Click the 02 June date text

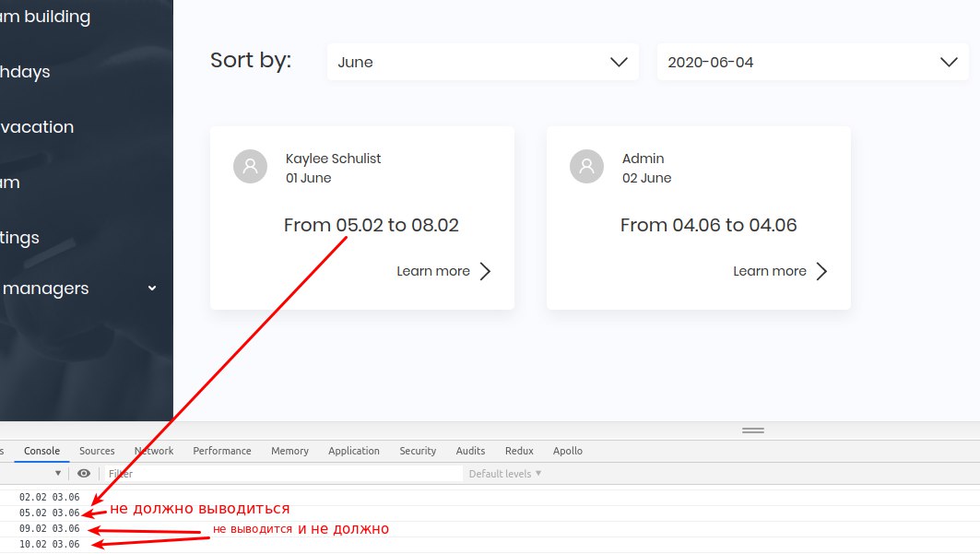(x=646, y=178)
